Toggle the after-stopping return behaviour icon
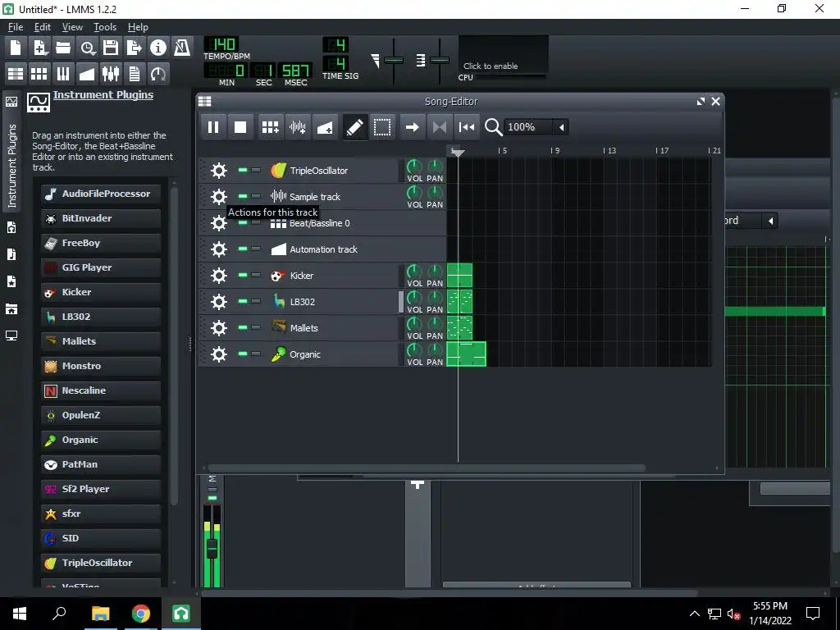Viewport: 840px width, 630px height. (x=467, y=127)
